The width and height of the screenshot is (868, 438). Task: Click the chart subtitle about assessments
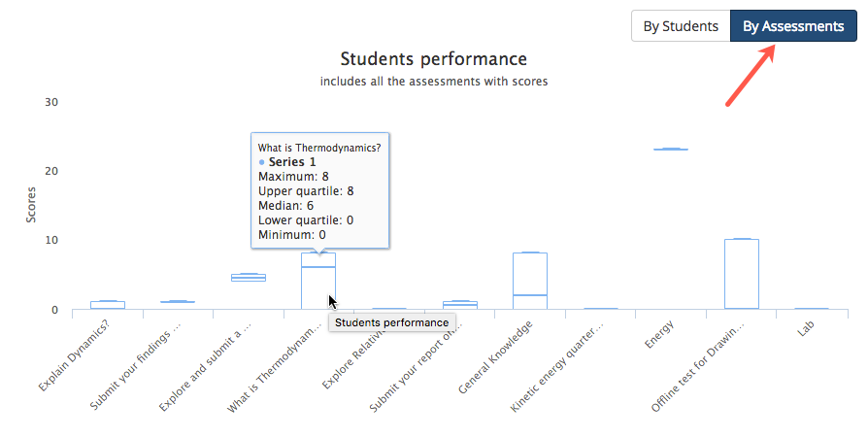point(434,82)
